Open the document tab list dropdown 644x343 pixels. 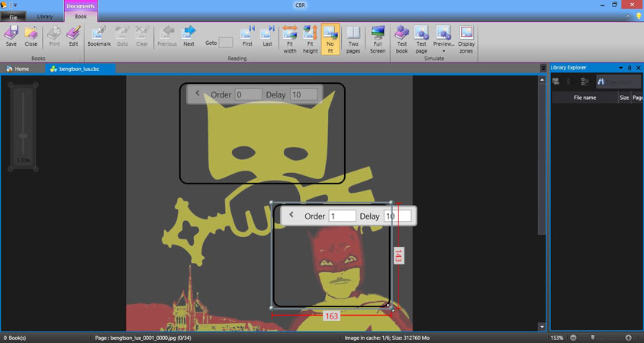pos(543,68)
